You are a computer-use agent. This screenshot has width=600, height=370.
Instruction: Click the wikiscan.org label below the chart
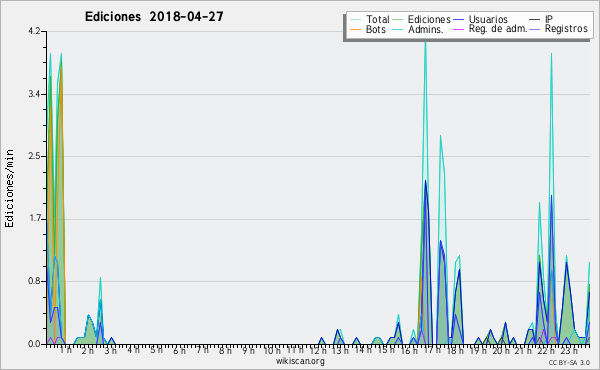[x=300, y=361]
